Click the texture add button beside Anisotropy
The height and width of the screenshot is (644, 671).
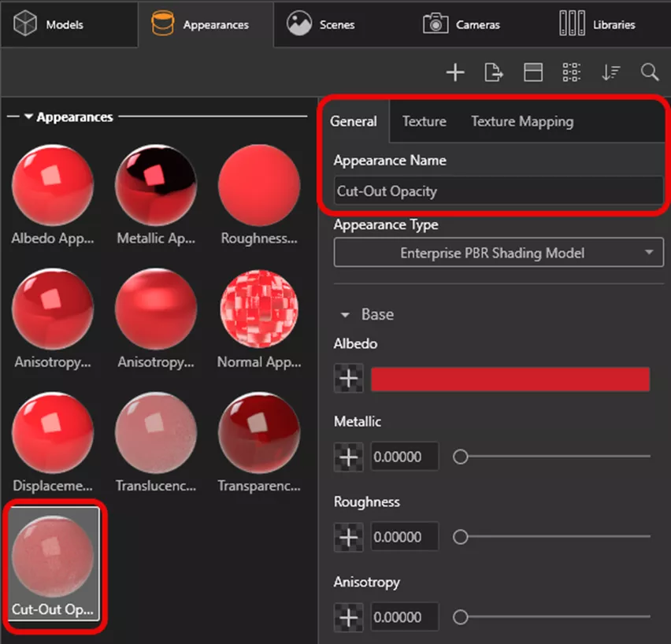click(x=348, y=617)
